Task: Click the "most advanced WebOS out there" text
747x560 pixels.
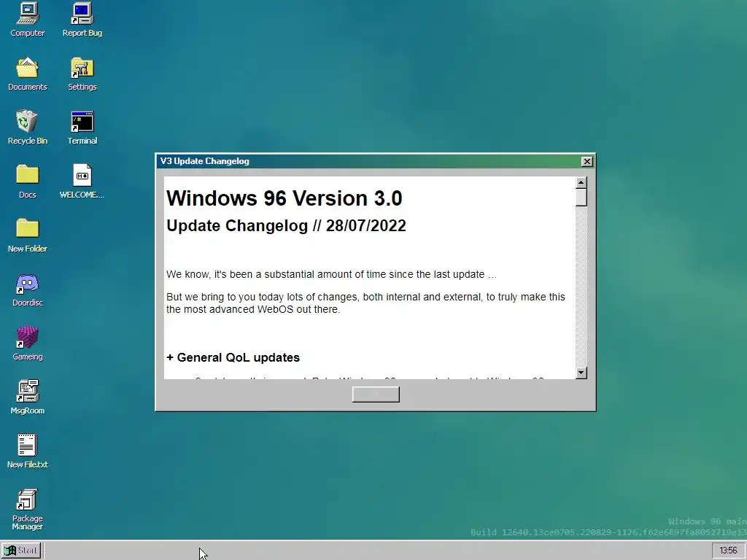Action: pos(261,309)
